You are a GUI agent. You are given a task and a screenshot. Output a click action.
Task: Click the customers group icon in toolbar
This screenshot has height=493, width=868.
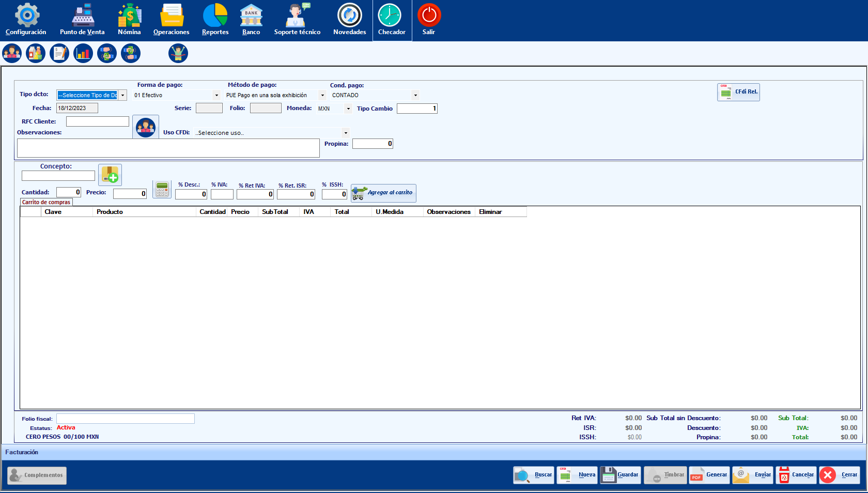pos(12,53)
